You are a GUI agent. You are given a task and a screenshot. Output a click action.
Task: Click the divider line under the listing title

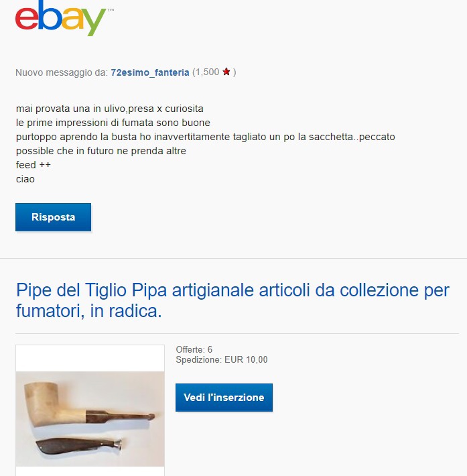[x=237, y=333]
